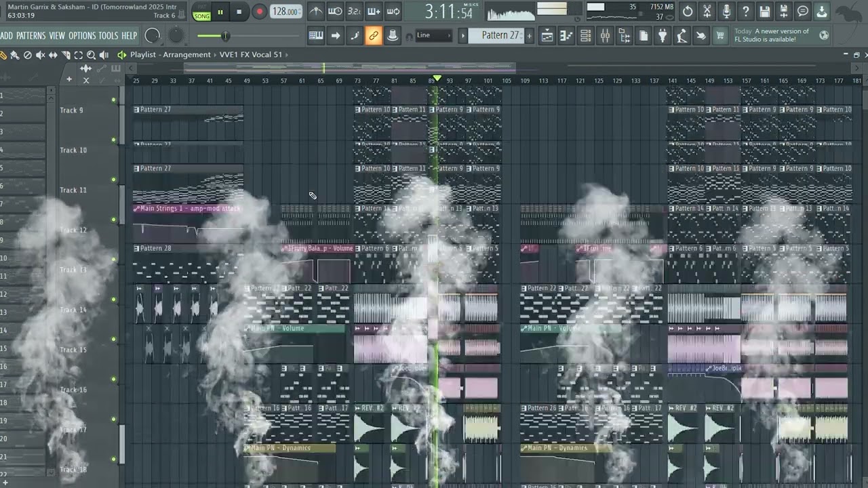Click VVE1 FX Vocal 51 breadcrumb

pos(250,54)
